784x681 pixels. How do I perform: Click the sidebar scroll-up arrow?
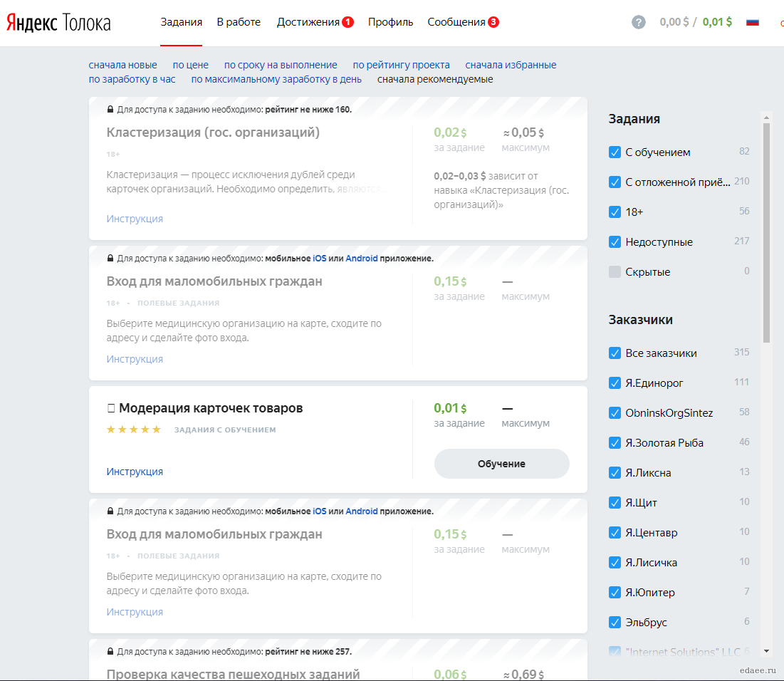[x=766, y=118]
